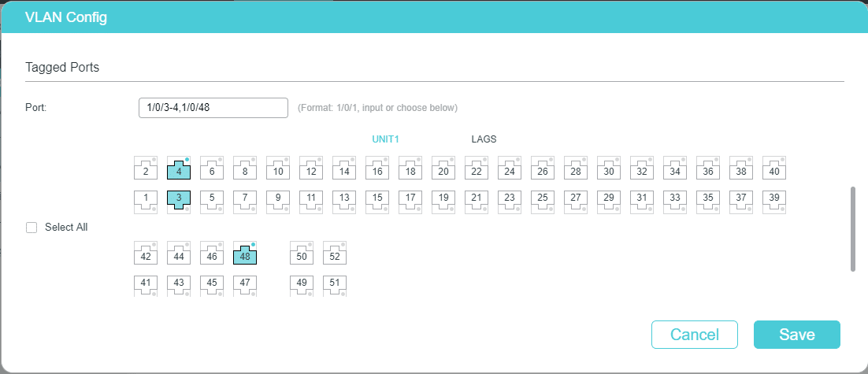Select port 10 icon

tap(278, 169)
